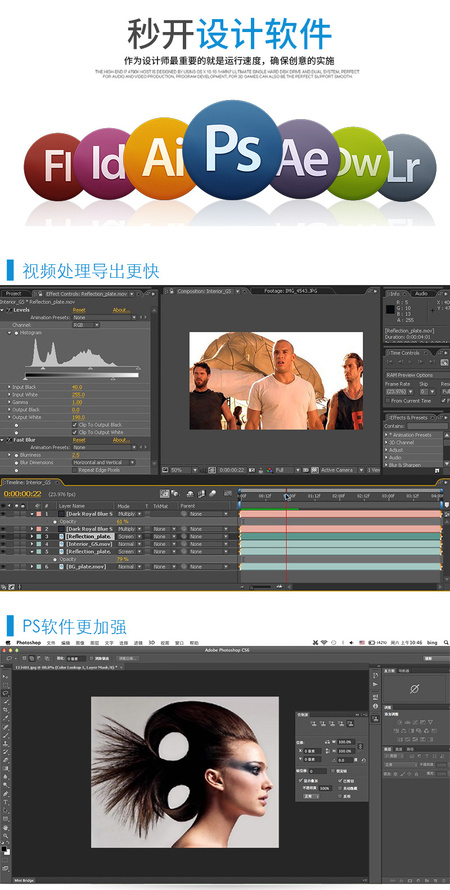The image size is (450, 890).
Task: Open the Channel RGB dropdown
Action: pyautogui.click(x=86, y=325)
